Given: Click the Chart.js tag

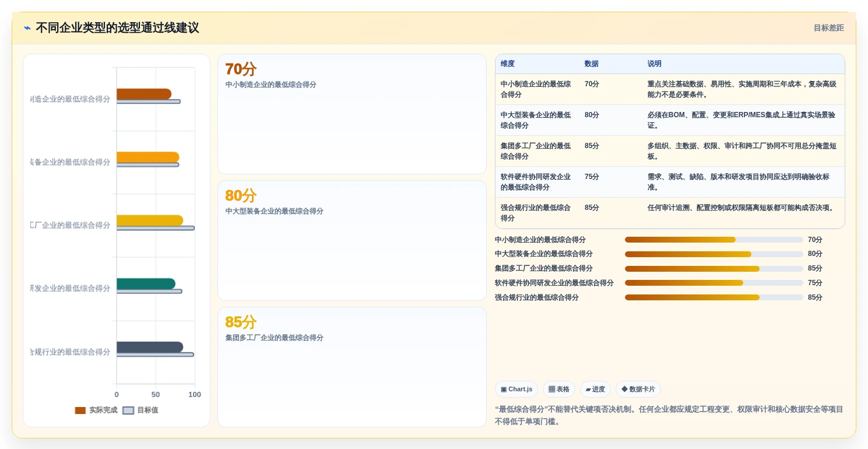Looking at the screenshot, I should (x=516, y=390).
